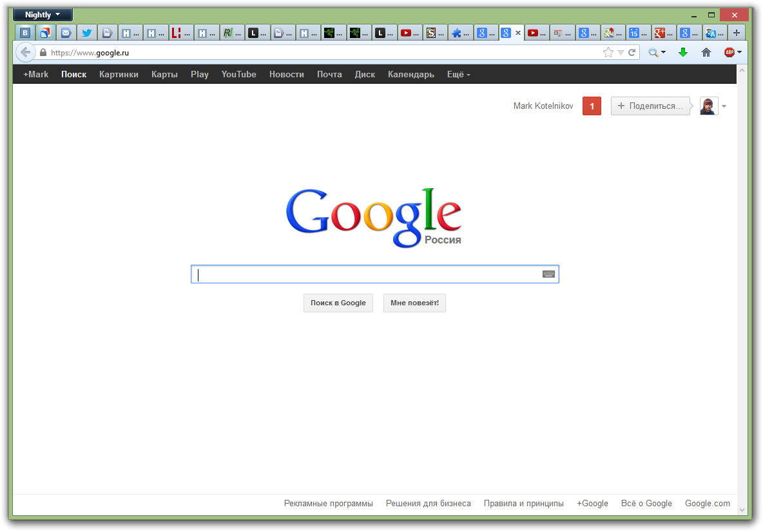
Task: Expand the Ещё menu in the Google bar
Action: tap(458, 75)
